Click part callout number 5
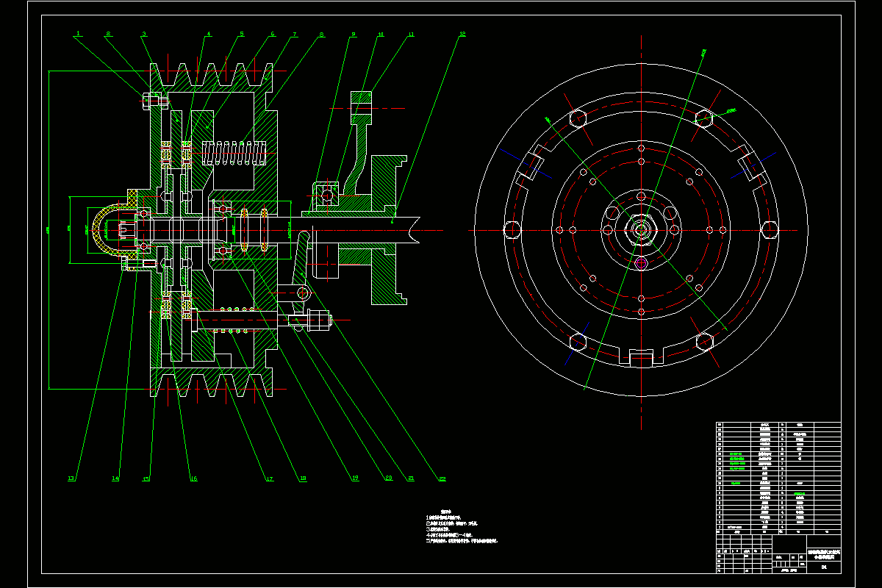 (x=241, y=33)
